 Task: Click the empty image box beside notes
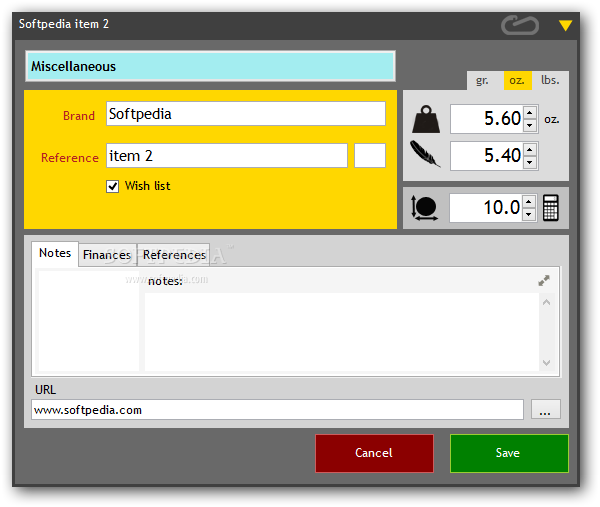(x=89, y=321)
